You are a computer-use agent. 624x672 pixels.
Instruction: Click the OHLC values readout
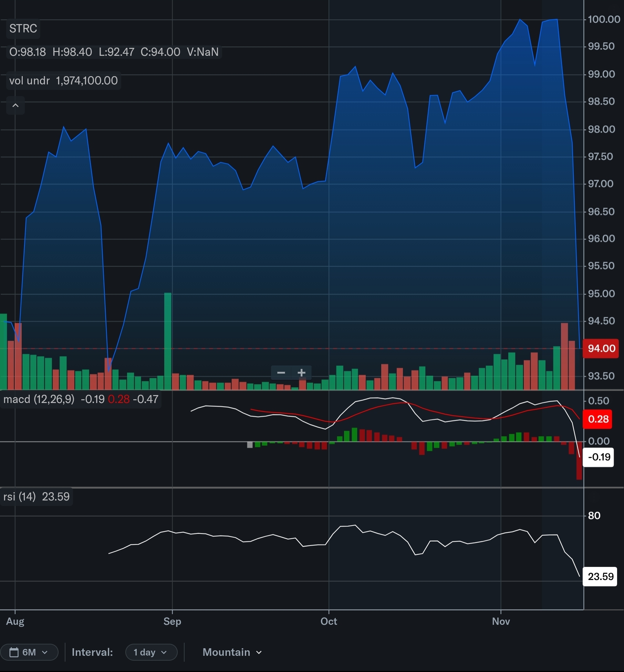(x=114, y=52)
